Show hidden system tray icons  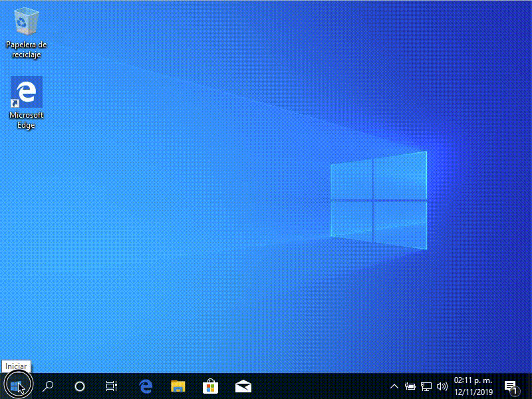[x=394, y=386]
